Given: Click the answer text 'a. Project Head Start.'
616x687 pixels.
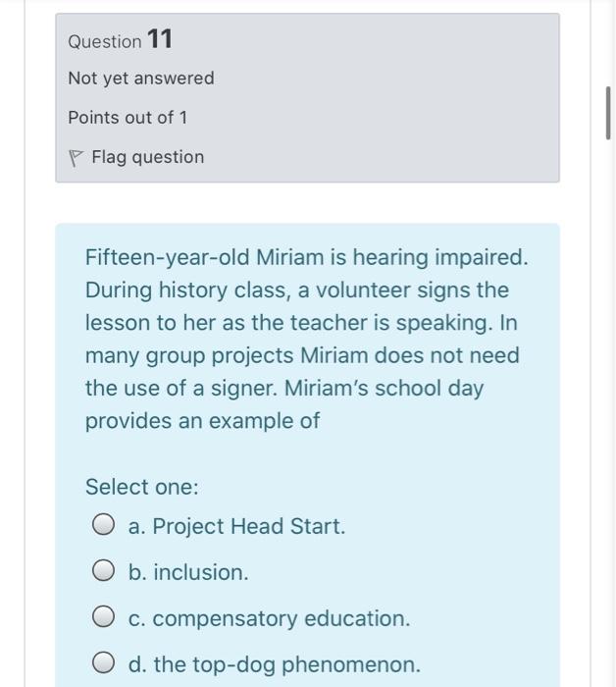Looking at the screenshot, I should (x=236, y=526).
